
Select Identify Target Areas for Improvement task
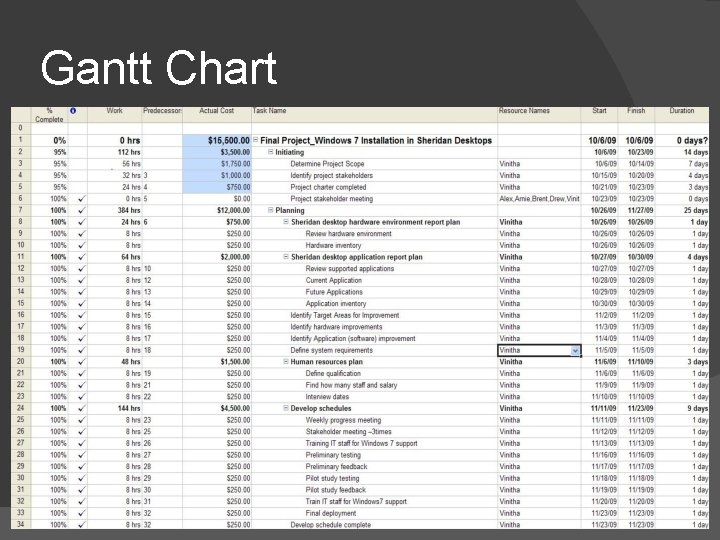click(344, 315)
